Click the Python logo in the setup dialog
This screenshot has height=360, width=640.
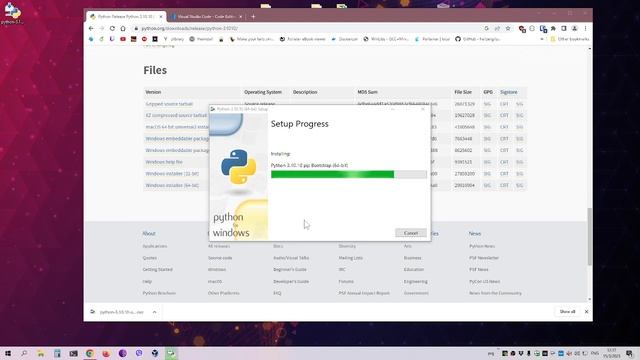(238, 167)
